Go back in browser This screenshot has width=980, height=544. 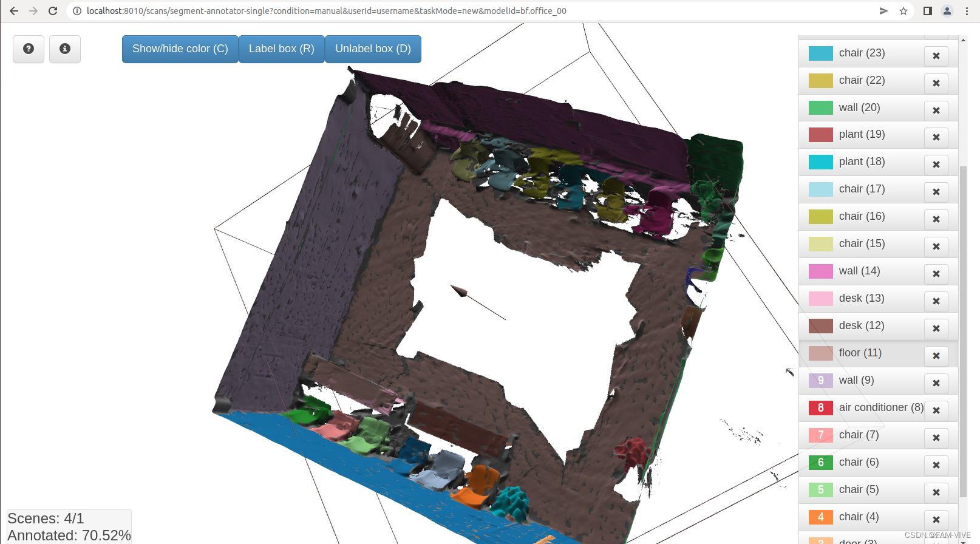coord(14,11)
